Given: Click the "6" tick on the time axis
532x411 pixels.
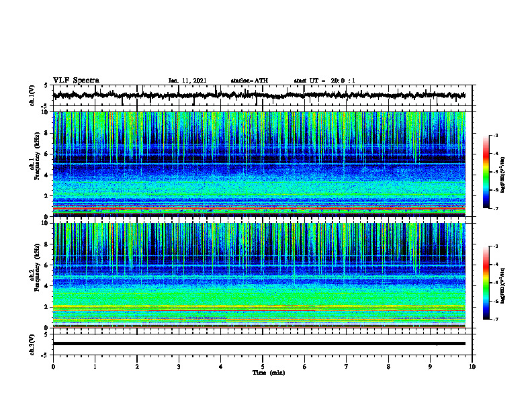Looking at the screenshot, I should click(305, 367).
